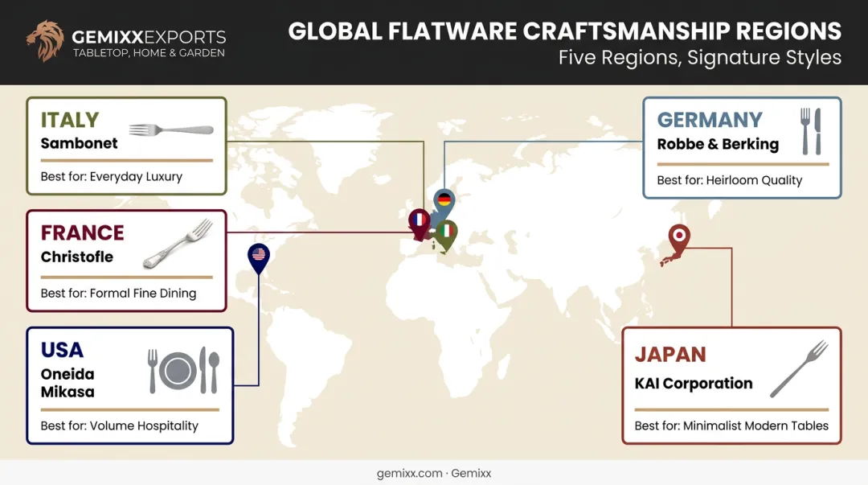Click the Christofle brand name
This screenshot has height=485, width=868.
77,257
